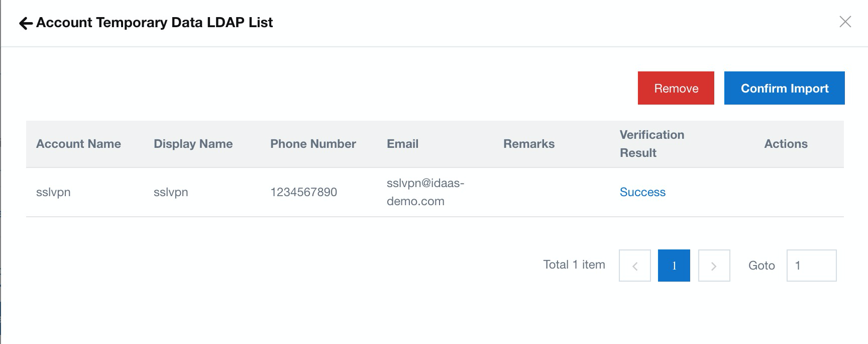Click the Account Name column header

(x=78, y=144)
